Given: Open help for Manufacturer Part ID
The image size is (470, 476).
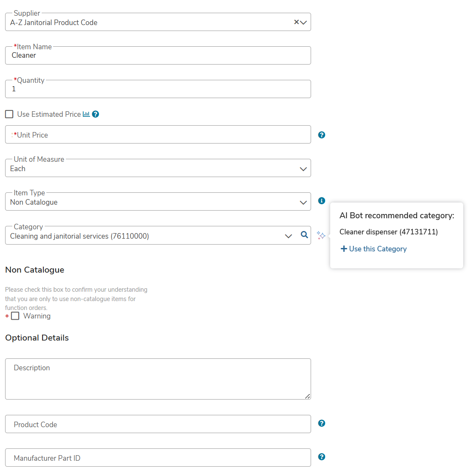Looking at the screenshot, I should tap(322, 457).
